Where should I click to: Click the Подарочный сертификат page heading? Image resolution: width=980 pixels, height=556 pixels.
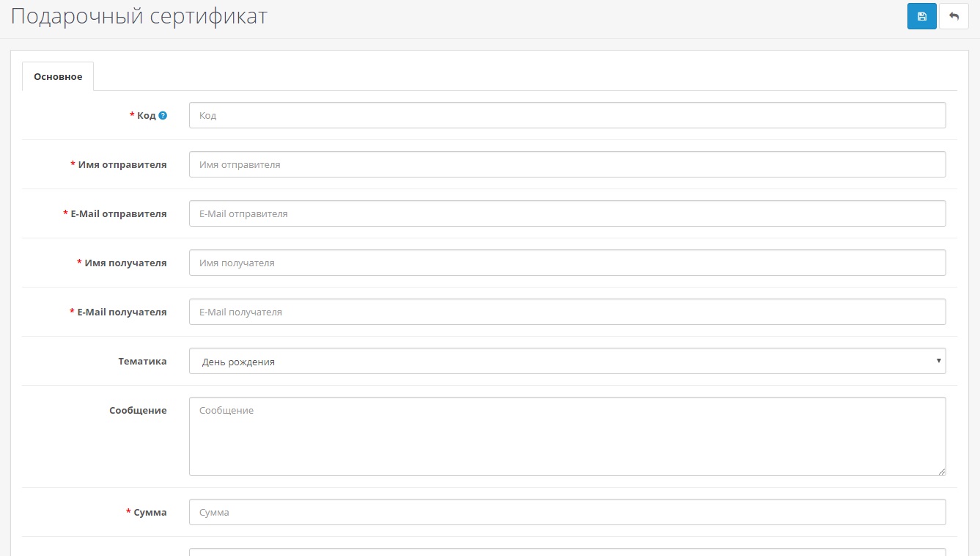coord(139,16)
